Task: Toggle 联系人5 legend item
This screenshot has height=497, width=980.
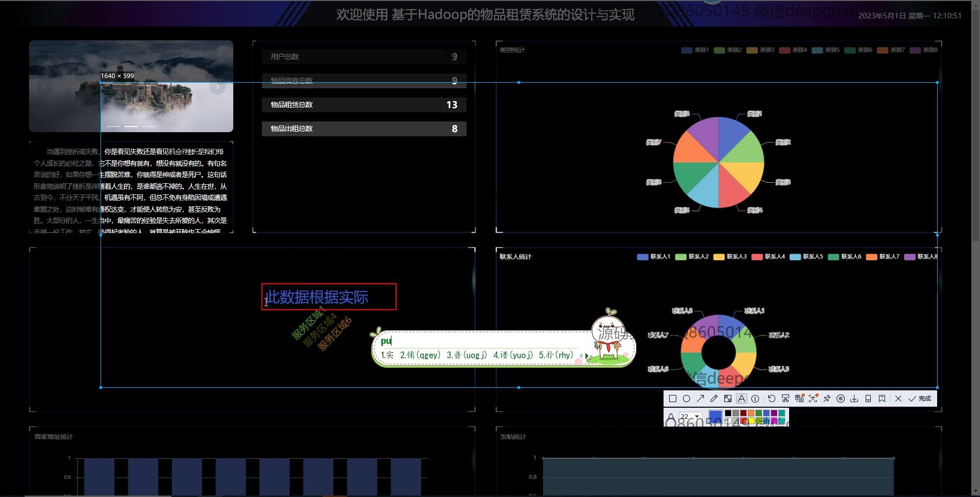Action: click(x=806, y=257)
